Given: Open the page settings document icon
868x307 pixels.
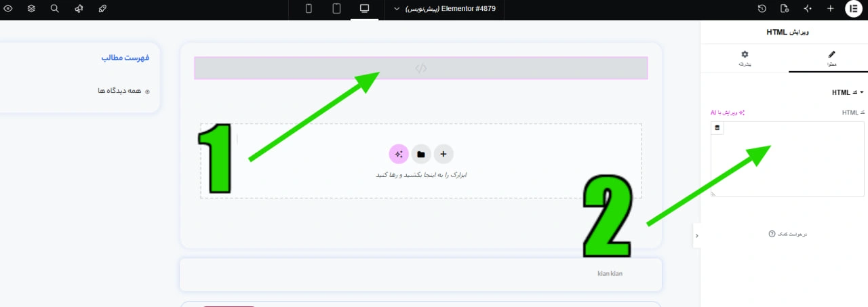Looking at the screenshot, I should 785,9.
